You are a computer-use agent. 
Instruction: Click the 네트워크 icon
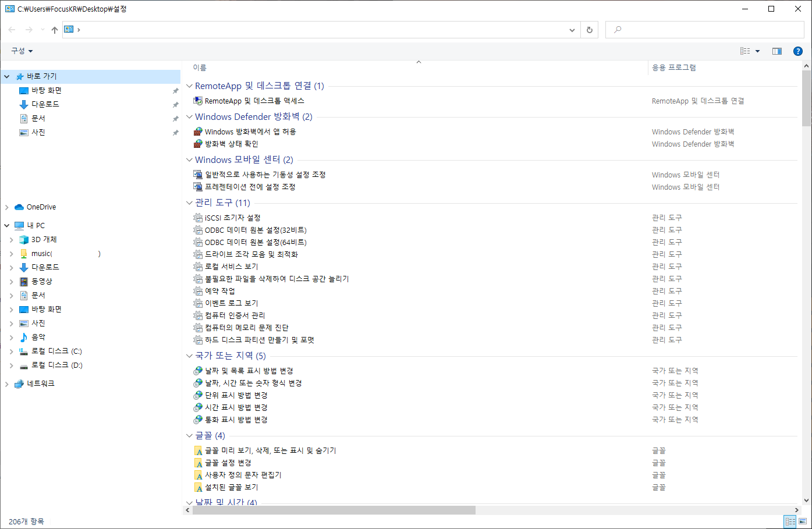19,384
